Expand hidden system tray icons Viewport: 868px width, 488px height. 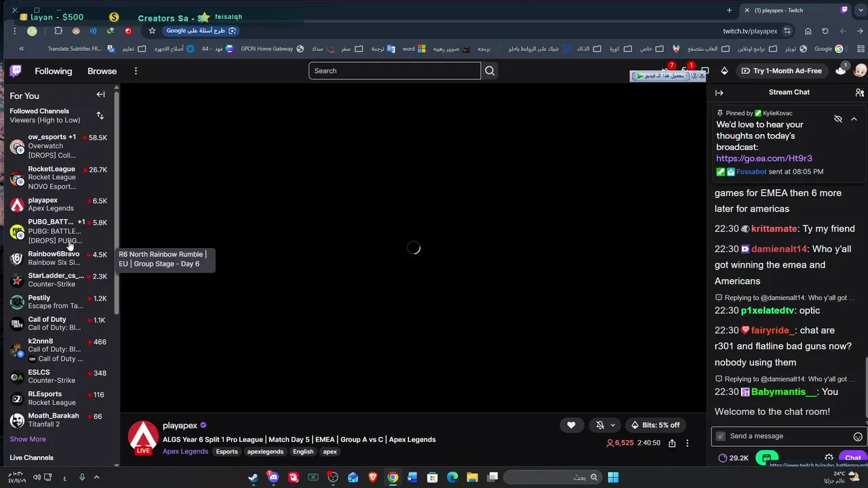click(96, 477)
